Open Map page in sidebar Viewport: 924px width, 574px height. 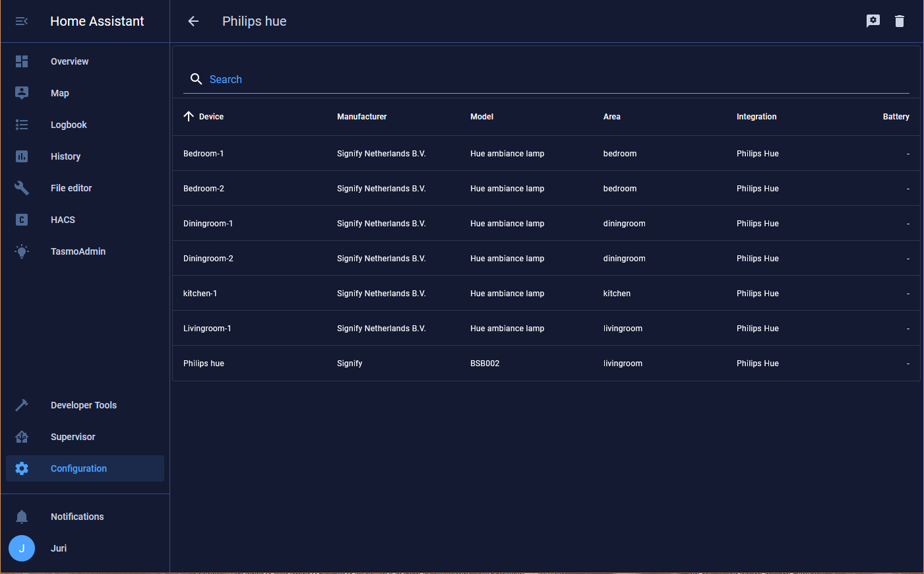85,93
